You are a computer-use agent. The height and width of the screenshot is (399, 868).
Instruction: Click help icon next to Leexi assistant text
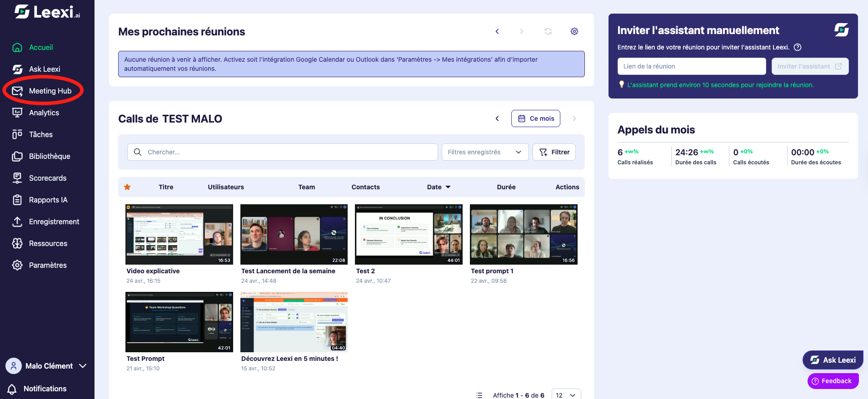pos(798,47)
